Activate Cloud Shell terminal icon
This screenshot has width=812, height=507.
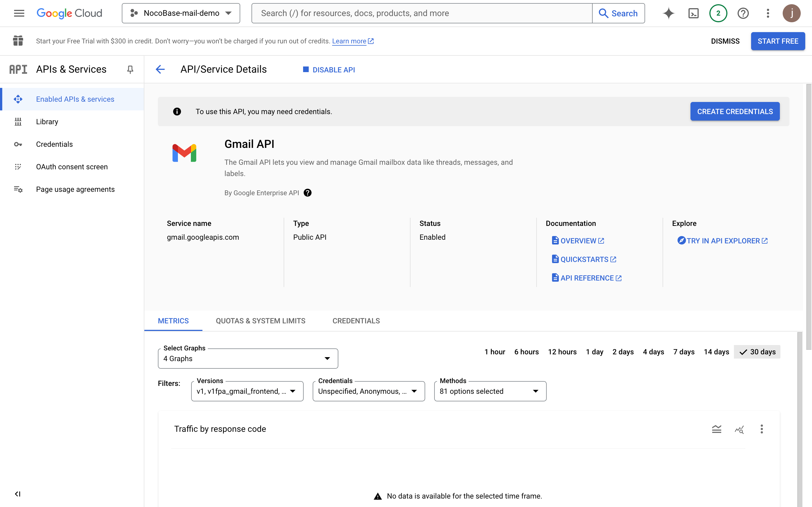pos(693,13)
